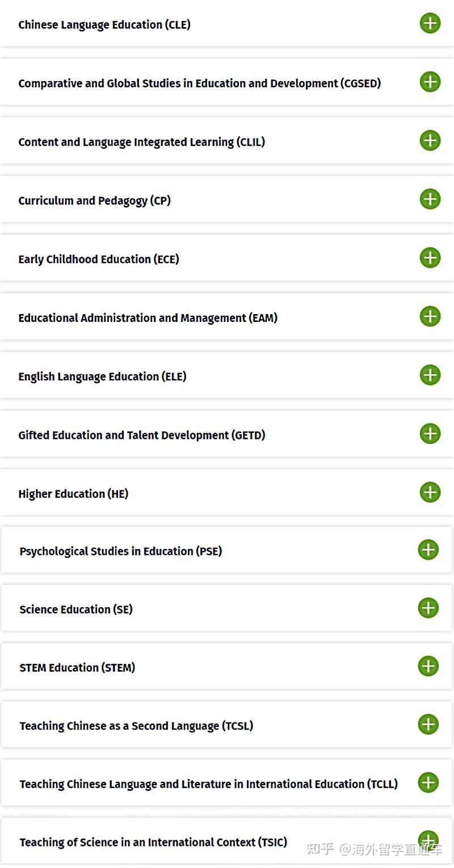Click the plus icon next to Curriculum and Pedagogy
The height and width of the screenshot is (868, 454).
pyautogui.click(x=430, y=199)
